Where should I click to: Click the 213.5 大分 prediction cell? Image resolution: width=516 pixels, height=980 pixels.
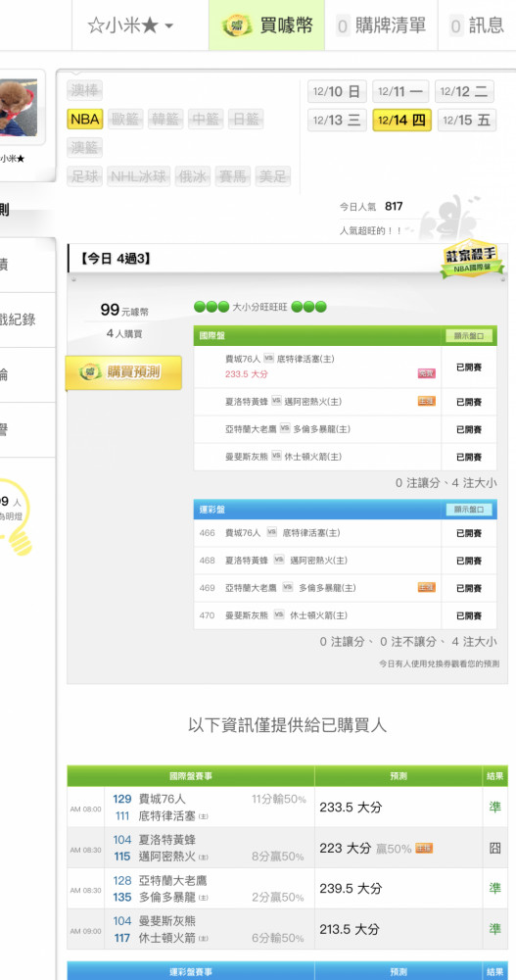click(x=399, y=929)
